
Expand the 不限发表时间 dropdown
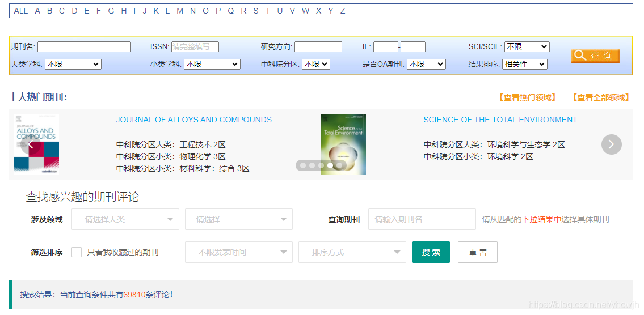[x=239, y=252]
